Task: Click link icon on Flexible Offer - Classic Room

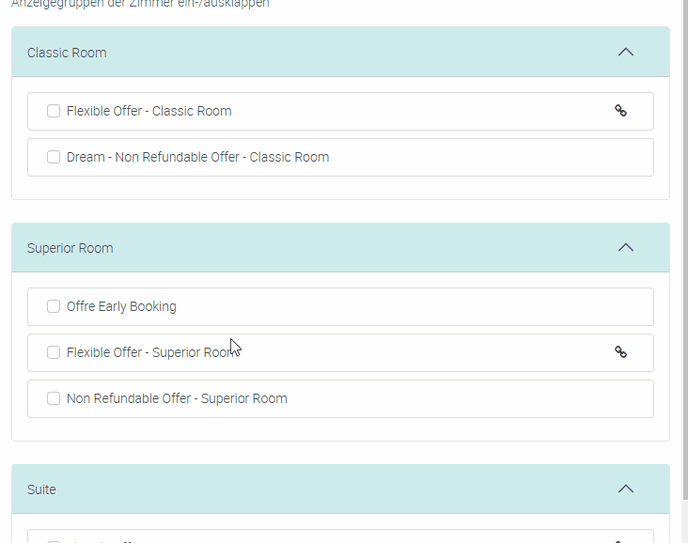Action: click(620, 111)
